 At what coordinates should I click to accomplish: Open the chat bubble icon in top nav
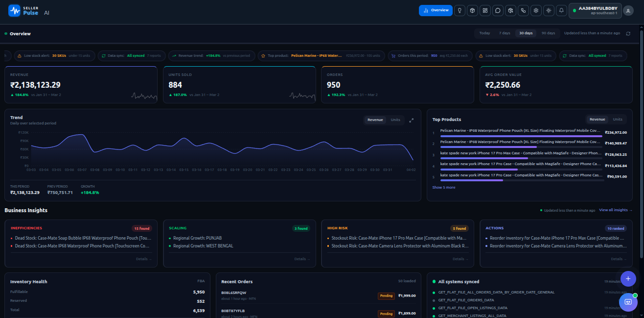tap(498, 10)
